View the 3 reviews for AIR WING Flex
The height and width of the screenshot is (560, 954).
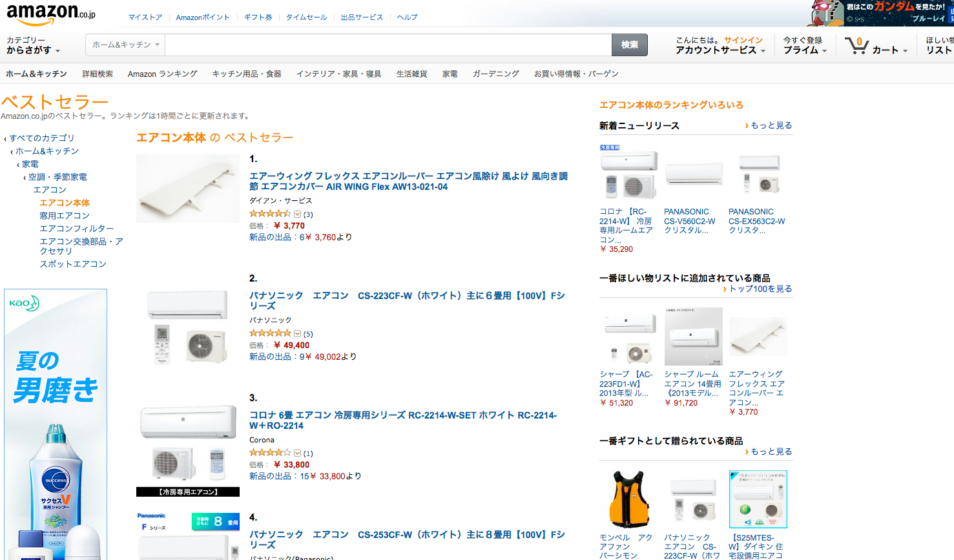pos(308,214)
